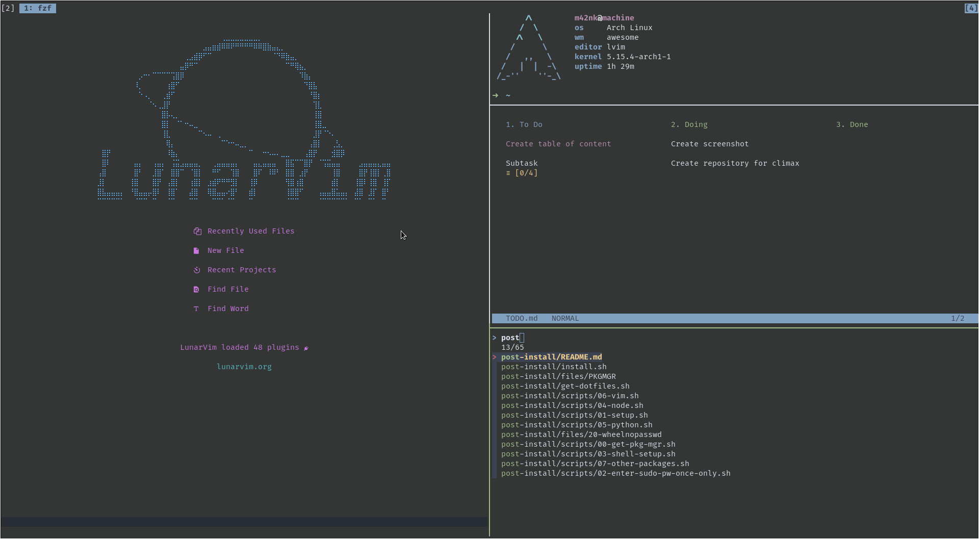Click the Find File search icon
The image size is (980, 540).
pyautogui.click(x=196, y=290)
